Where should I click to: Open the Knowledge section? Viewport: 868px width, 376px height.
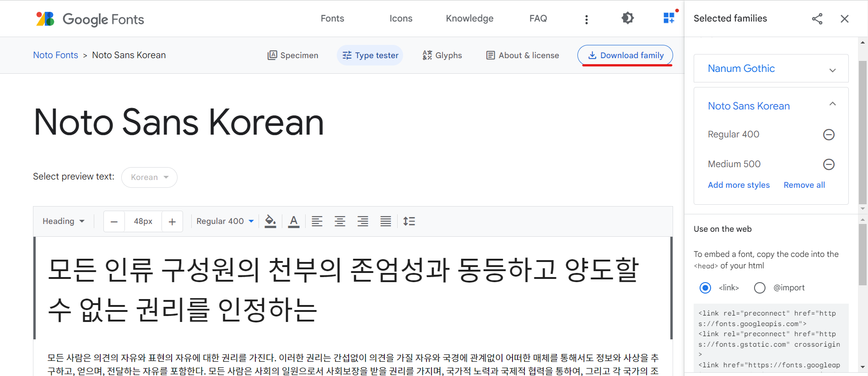469,18
